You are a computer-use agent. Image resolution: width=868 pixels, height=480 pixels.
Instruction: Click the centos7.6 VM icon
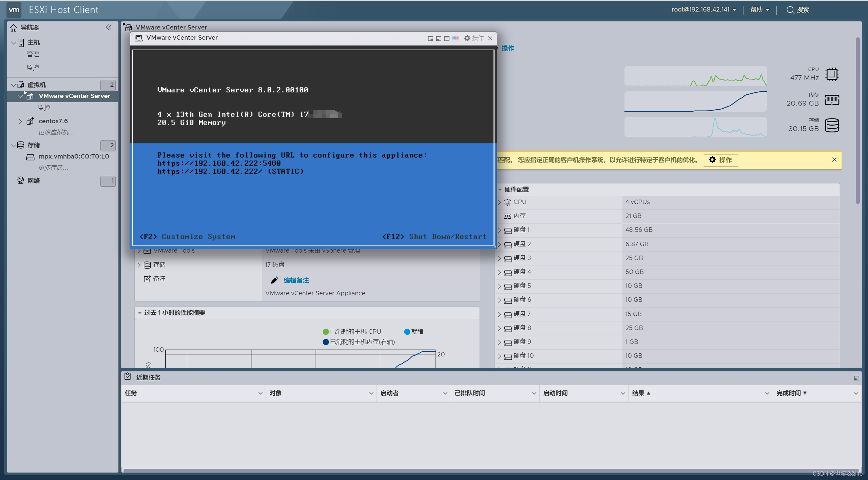click(x=30, y=121)
